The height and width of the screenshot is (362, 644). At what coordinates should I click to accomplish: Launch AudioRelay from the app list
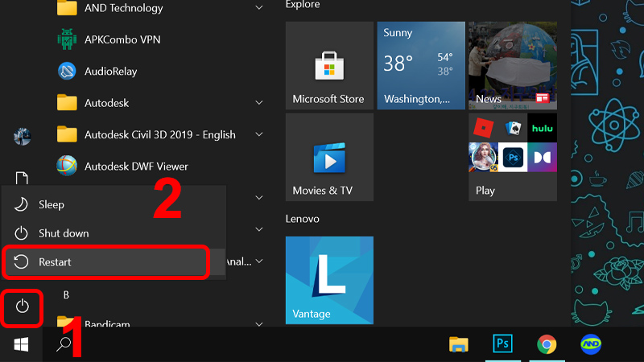pos(67,71)
